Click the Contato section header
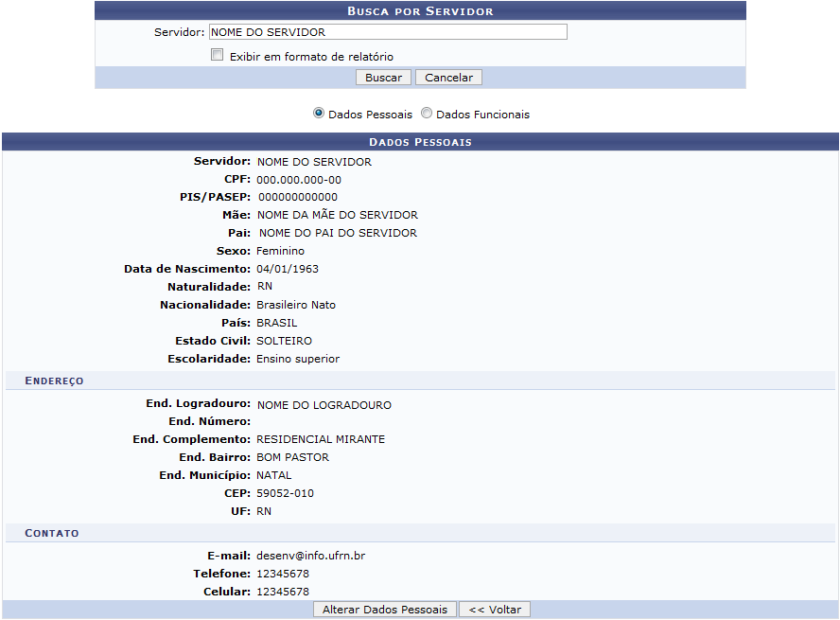The height and width of the screenshot is (620, 840). 52,533
